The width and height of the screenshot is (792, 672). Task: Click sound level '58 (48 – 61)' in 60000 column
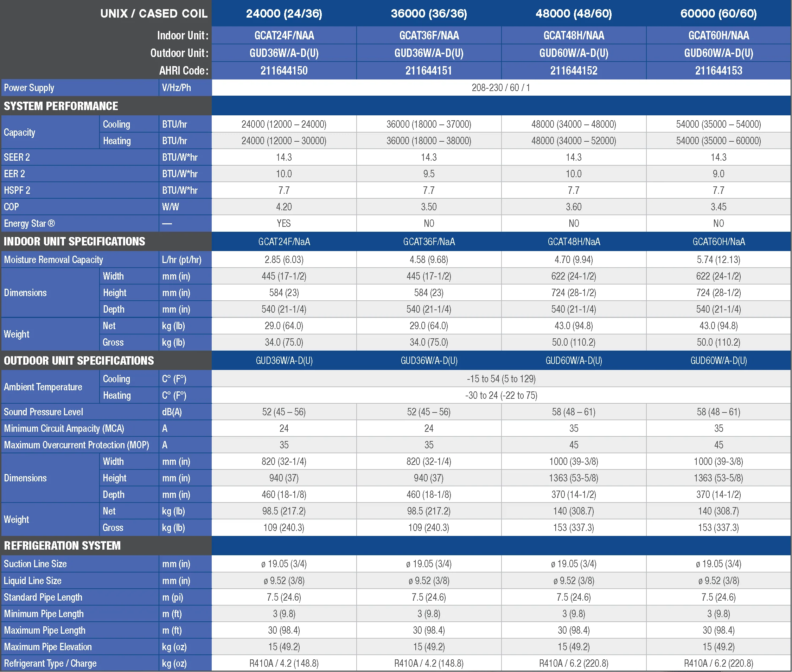(718, 412)
